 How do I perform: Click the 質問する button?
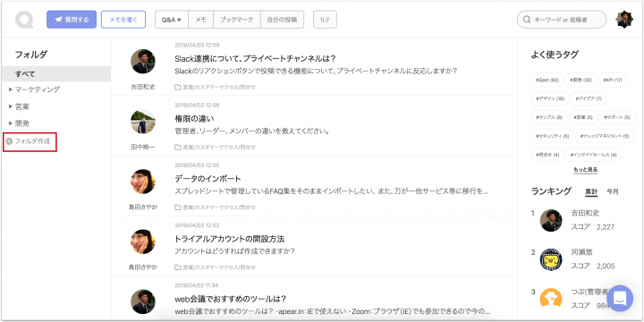(72, 20)
